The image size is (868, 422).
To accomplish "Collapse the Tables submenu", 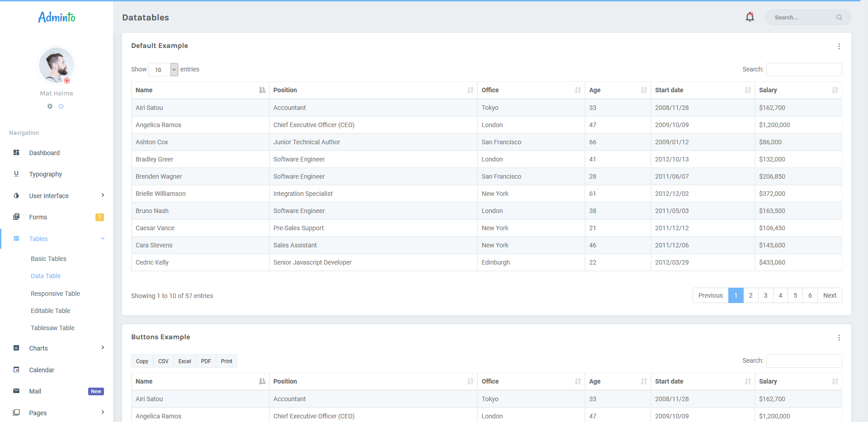I will [38, 238].
